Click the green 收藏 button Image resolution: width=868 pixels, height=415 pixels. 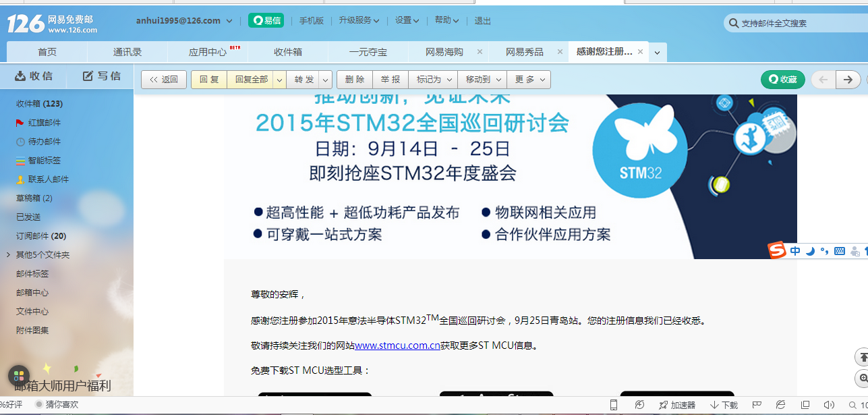pyautogui.click(x=783, y=80)
